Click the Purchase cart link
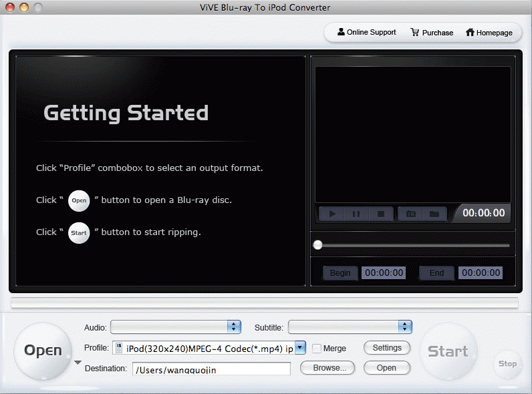Screen dimensions: 532x394 point(432,33)
